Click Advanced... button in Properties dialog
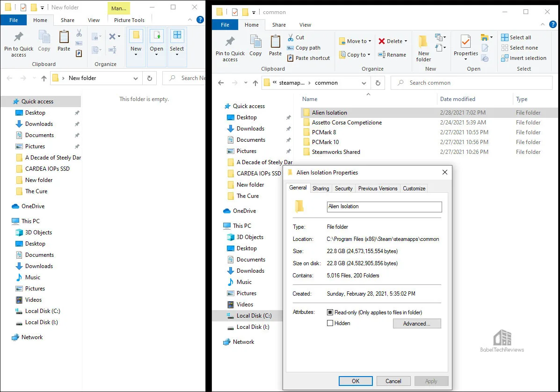 click(417, 323)
